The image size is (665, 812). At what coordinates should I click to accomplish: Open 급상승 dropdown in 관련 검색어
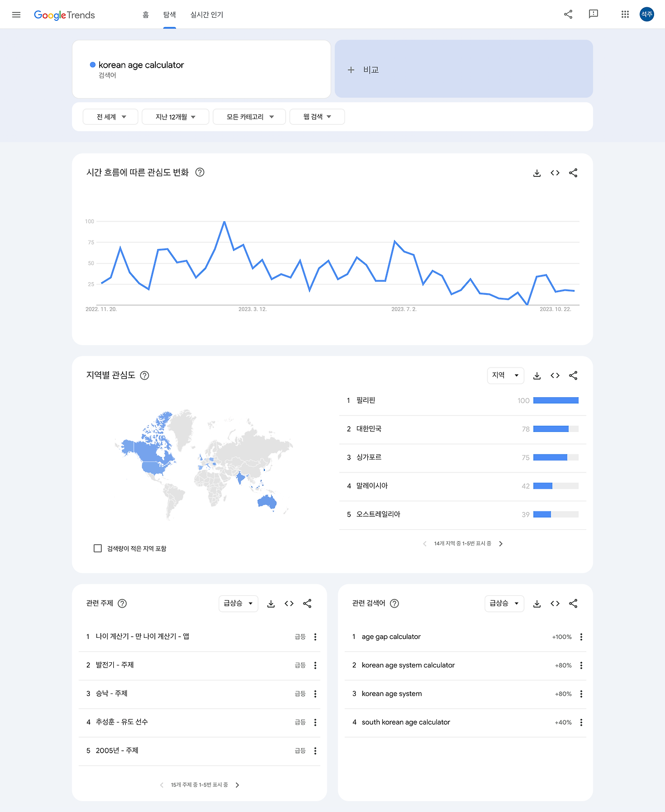504,604
